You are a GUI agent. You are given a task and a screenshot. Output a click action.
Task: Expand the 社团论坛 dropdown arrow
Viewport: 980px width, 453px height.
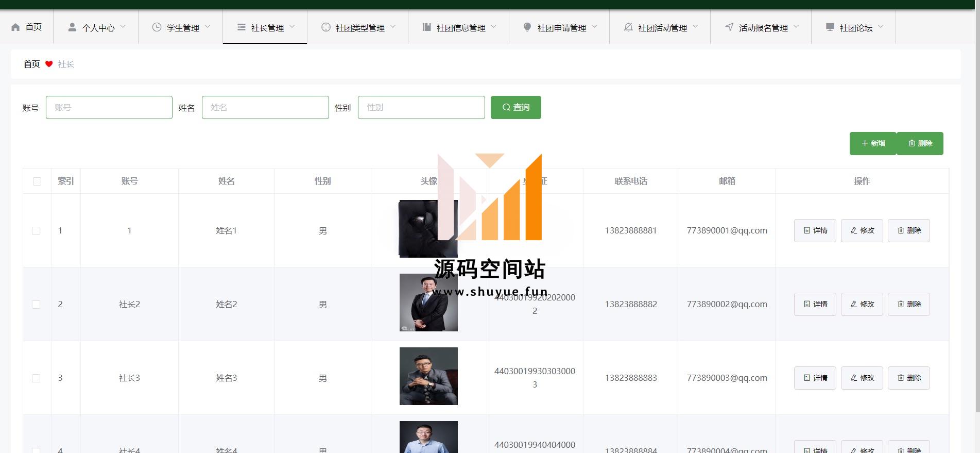click(881, 26)
